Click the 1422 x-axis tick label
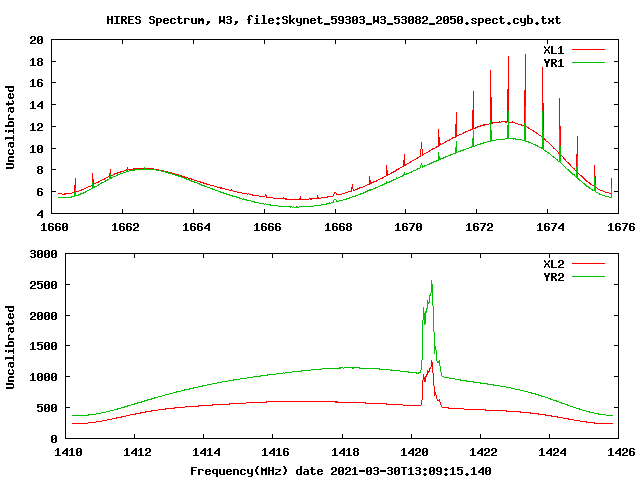Image resolution: width=640 pixels, height=480 pixels. coord(483,452)
